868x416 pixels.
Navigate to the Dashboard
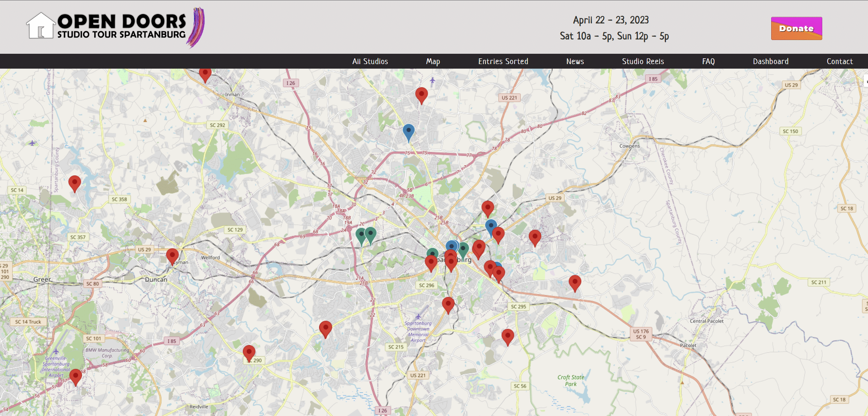tap(771, 61)
